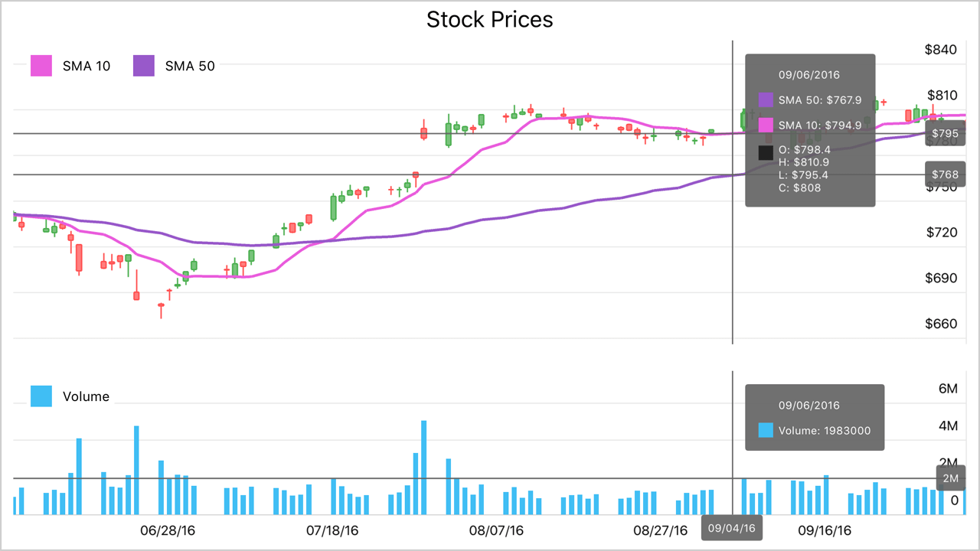Toggle the SMA 50 series legend label
The width and height of the screenshot is (980, 551).
point(190,66)
